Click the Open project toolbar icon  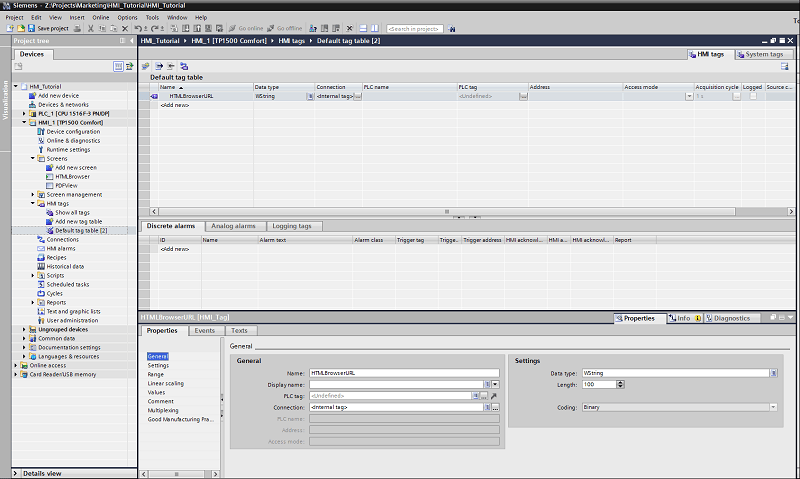[x=21, y=29]
